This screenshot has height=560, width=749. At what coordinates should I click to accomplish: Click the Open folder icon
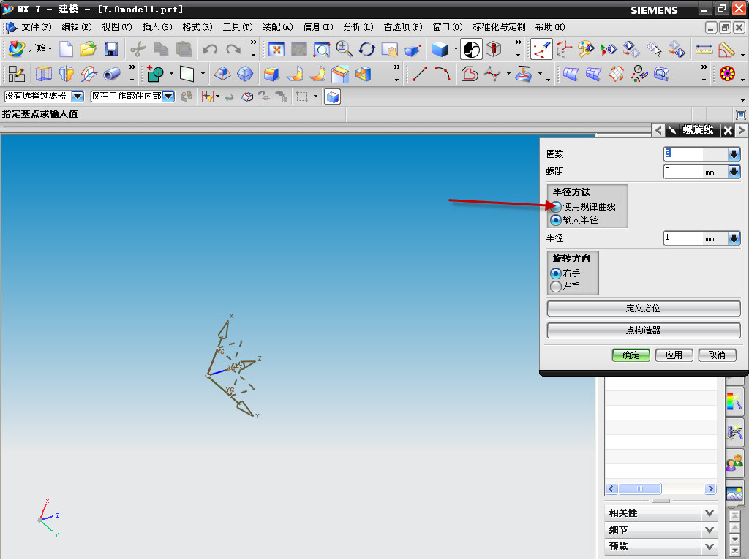tap(89, 49)
